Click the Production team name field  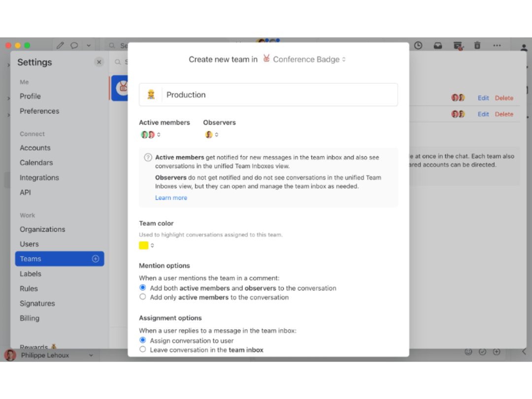point(280,95)
